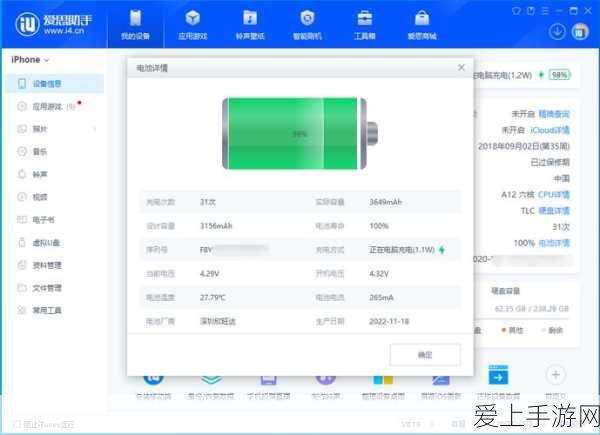
Task: Click the i4 爱思助手 logo
Action: pos(54,24)
